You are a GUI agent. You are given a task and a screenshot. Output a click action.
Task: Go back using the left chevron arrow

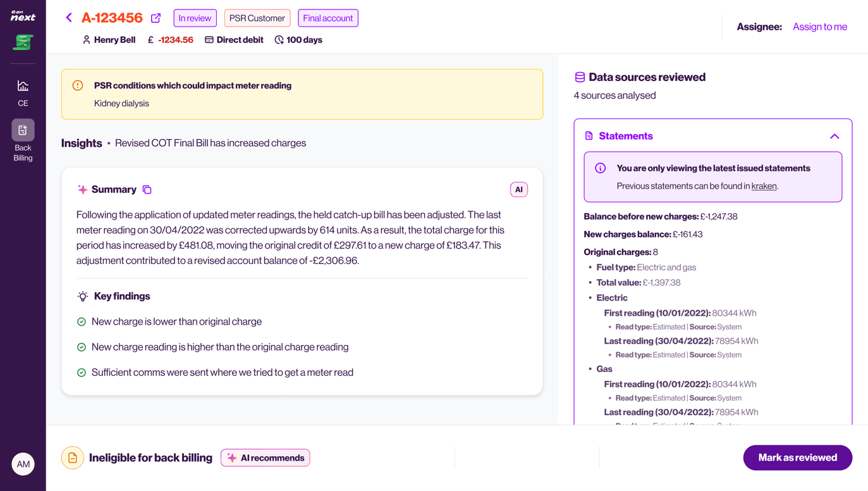pos(69,18)
